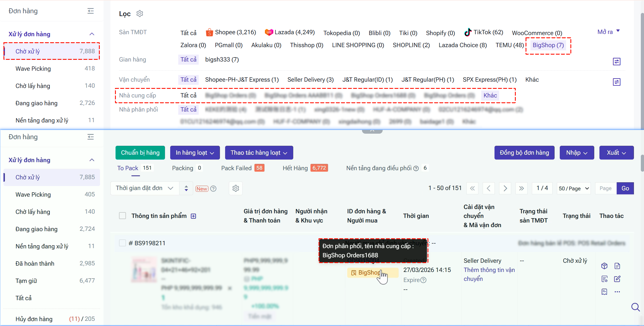Click the swap icon in Gian hàng row
The height and width of the screenshot is (326, 644).
coord(616,62)
